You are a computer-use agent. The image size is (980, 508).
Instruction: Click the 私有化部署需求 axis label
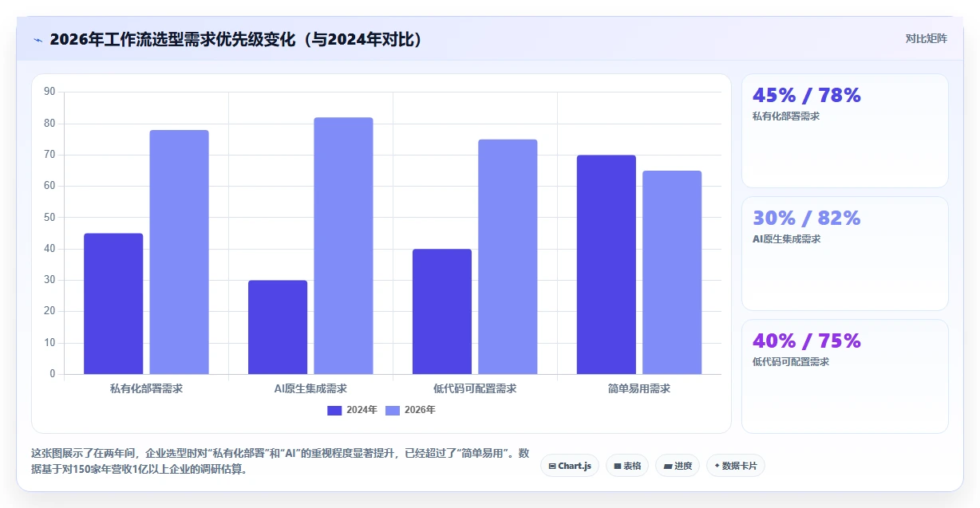(146, 389)
